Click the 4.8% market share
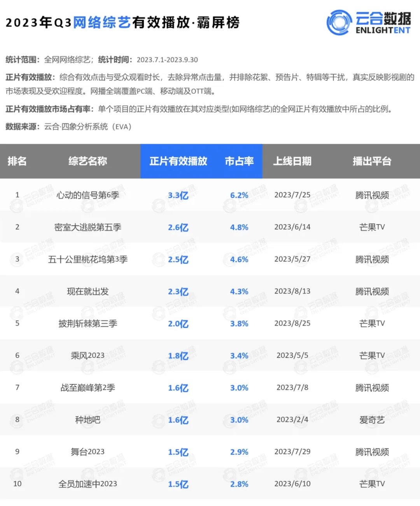This screenshot has width=420, height=506. pos(239,228)
